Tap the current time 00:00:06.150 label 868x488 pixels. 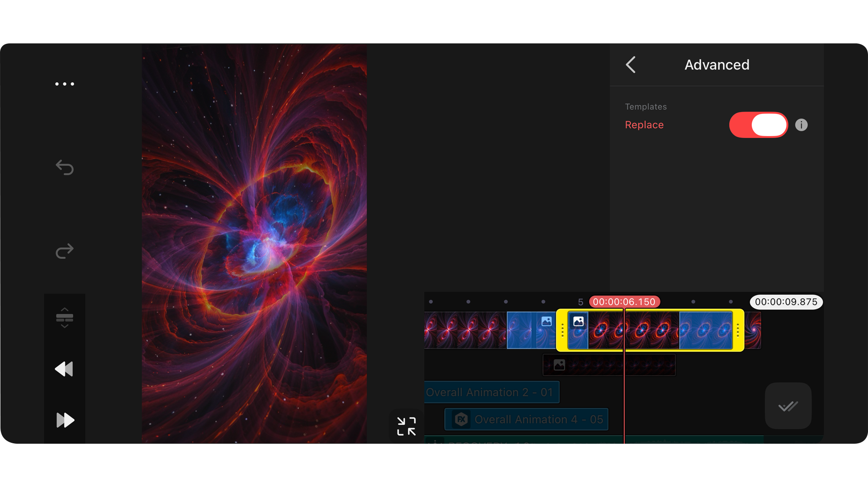624,302
